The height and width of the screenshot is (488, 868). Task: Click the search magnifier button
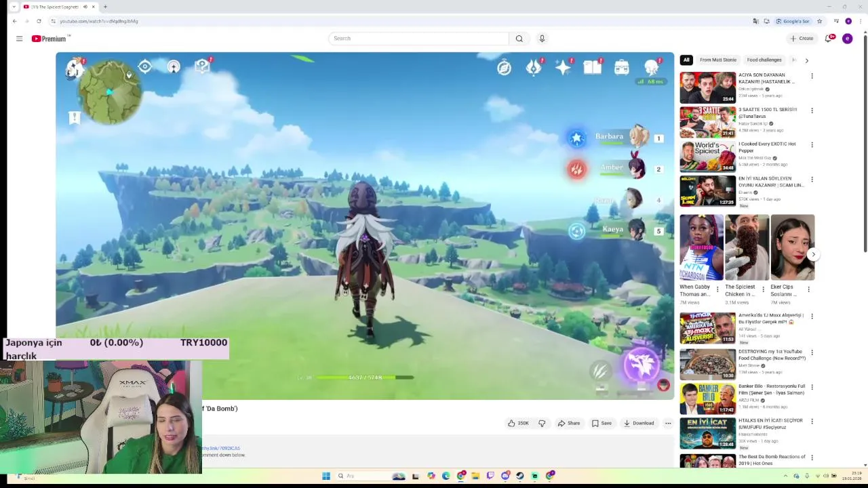point(519,39)
